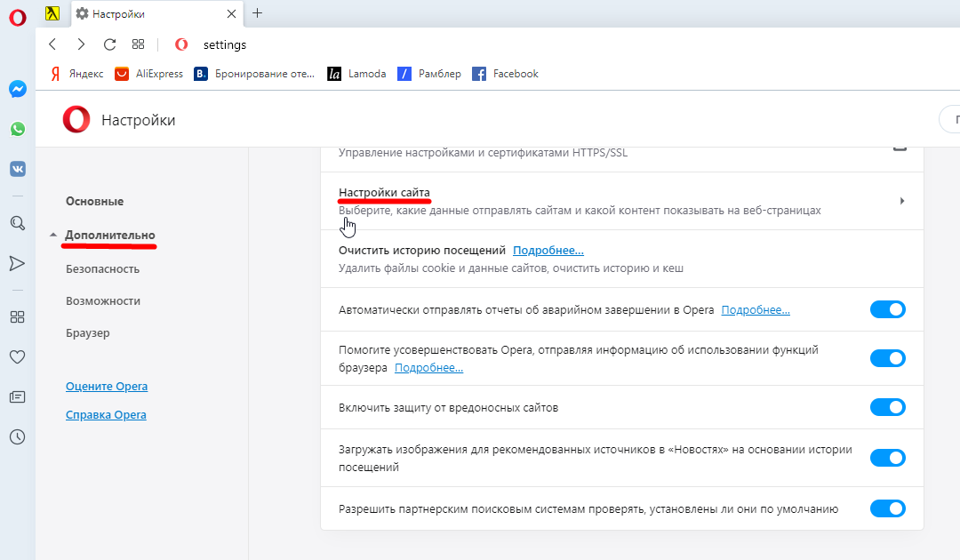Open a new tab with plus button
Image resolution: width=960 pixels, height=560 pixels.
pos(258,12)
